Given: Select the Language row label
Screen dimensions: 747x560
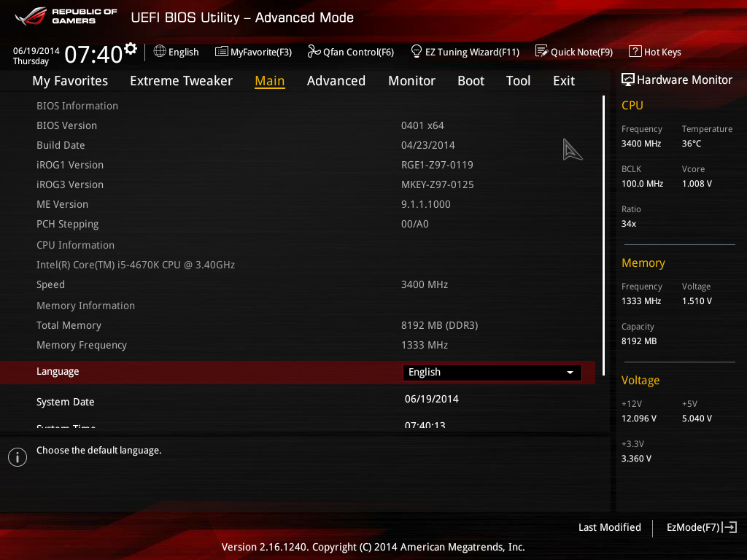Looking at the screenshot, I should (x=58, y=372).
